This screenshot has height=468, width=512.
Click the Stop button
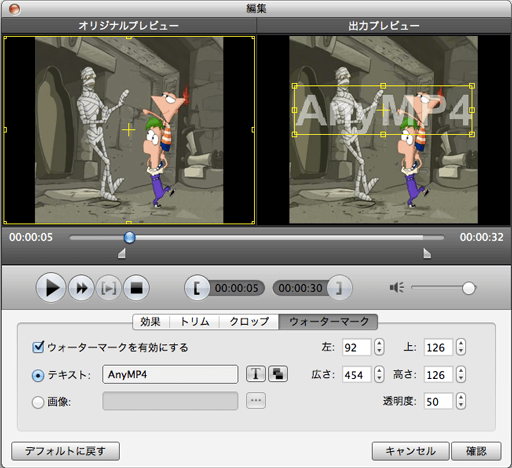[x=136, y=288]
